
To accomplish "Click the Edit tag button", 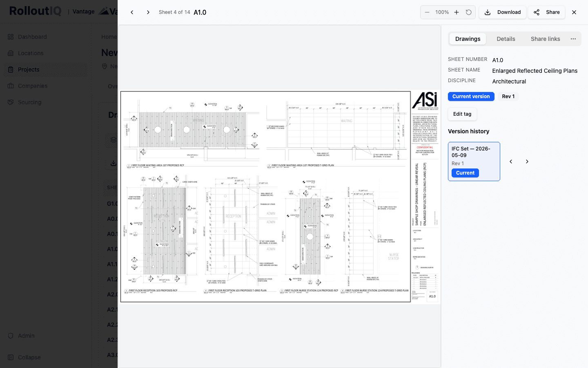I will 462,114.
